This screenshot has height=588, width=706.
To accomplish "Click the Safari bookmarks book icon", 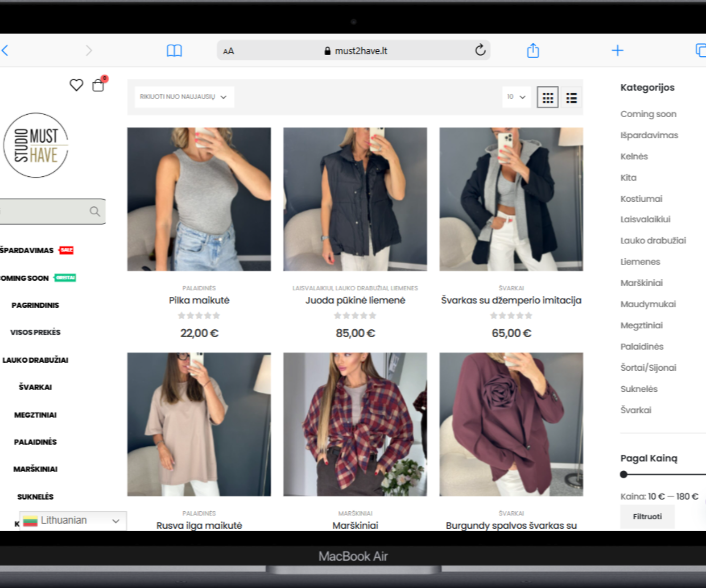I will tap(174, 51).
